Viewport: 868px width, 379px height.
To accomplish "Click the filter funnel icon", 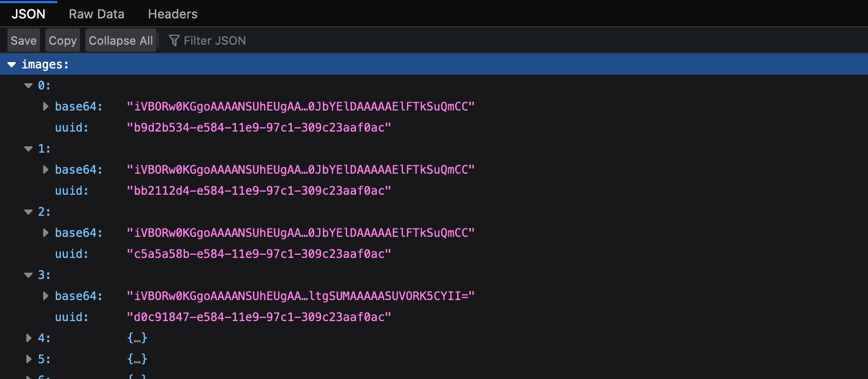I will click(x=174, y=41).
